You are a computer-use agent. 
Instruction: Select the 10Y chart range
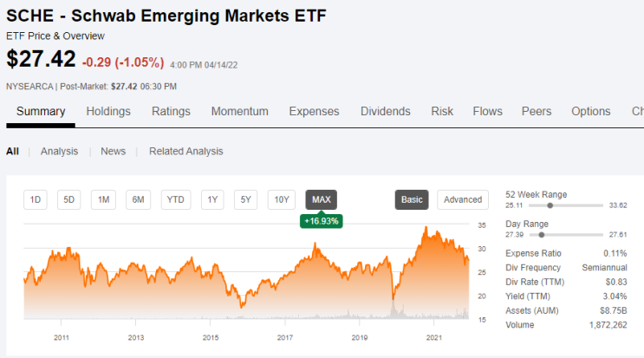click(282, 199)
